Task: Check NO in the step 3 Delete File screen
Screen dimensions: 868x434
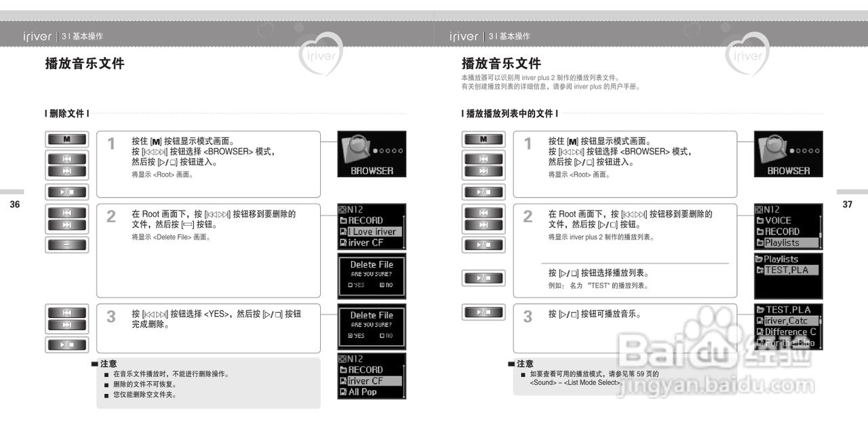Action: coord(386,336)
